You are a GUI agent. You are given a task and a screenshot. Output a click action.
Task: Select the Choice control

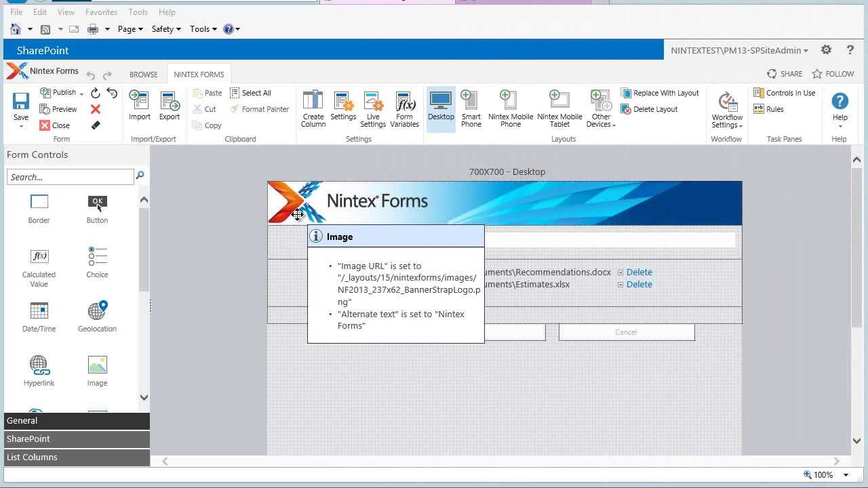97,263
